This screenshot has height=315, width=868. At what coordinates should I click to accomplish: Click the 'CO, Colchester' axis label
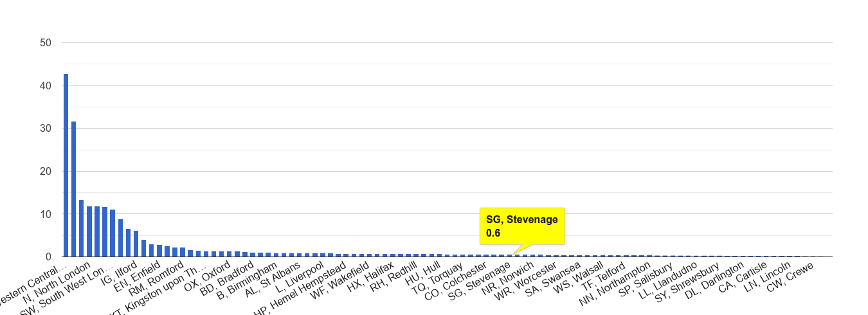click(457, 280)
